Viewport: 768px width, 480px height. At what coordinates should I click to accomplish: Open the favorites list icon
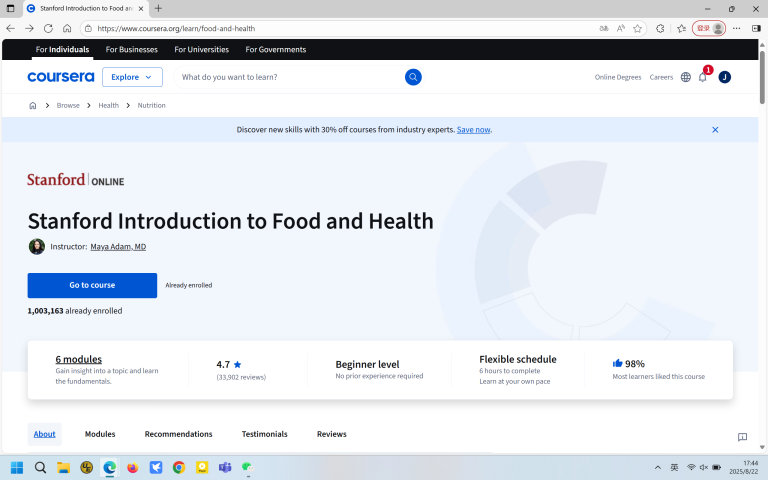pos(681,28)
